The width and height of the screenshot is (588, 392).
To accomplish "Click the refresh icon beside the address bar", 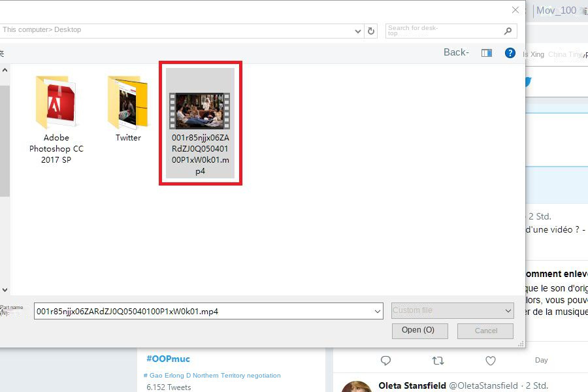I will (x=371, y=31).
